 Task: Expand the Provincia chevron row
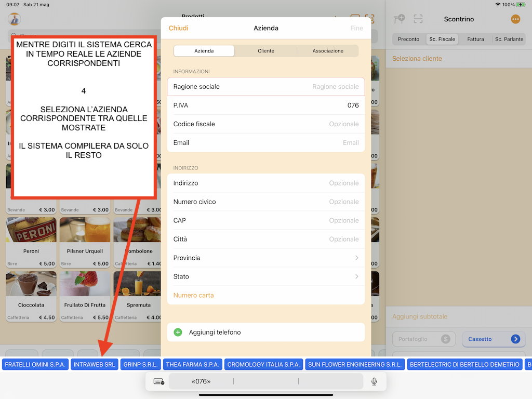coord(266,258)
